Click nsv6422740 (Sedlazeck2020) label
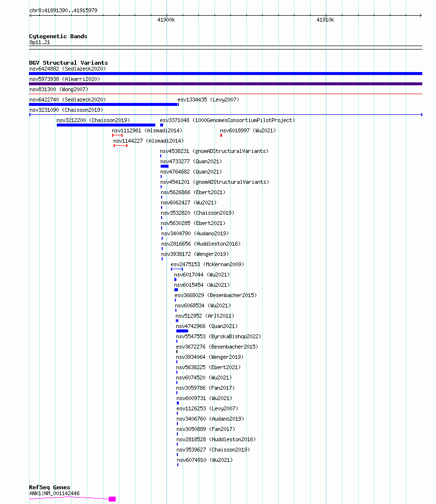 click(x=68, y=100)
